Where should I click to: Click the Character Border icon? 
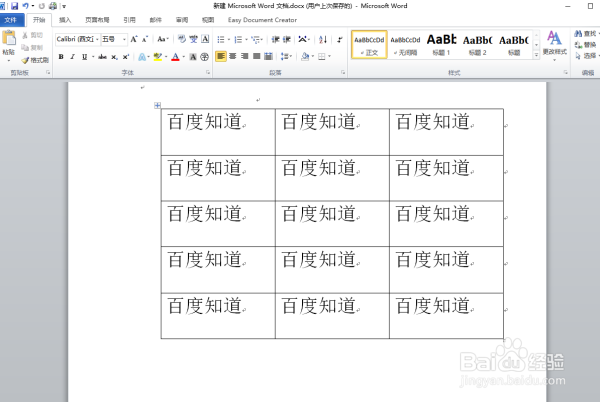click(205, 39)
